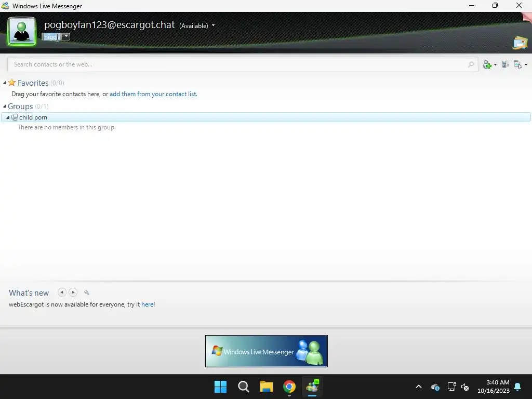Select the Groups heading
This screenshot has width=532, height=399.
(20, 106)
